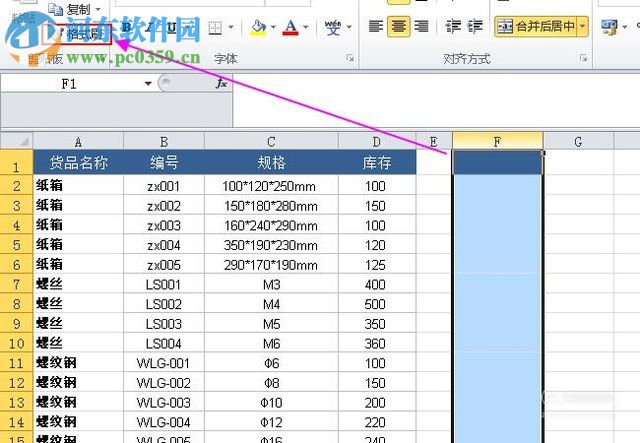640x443 pixels.
Task: Select row 12 header
Action: pos(16,383)
